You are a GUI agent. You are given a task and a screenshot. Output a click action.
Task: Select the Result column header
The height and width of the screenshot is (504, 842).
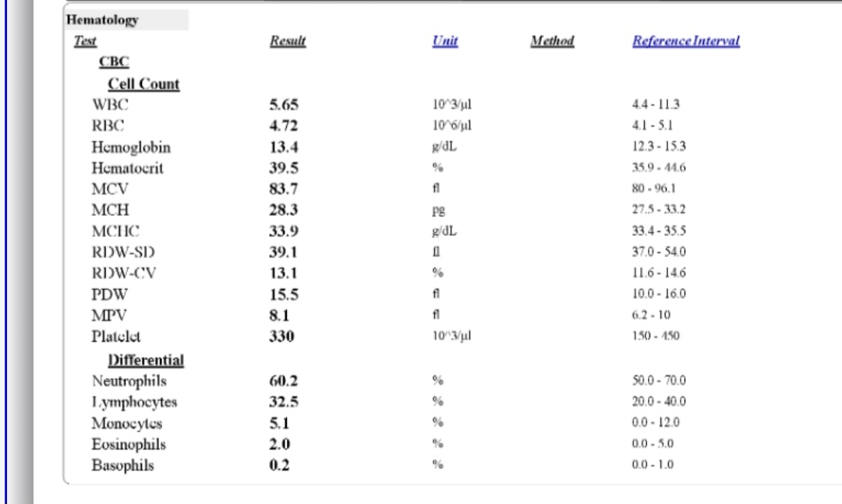point(287,41)
